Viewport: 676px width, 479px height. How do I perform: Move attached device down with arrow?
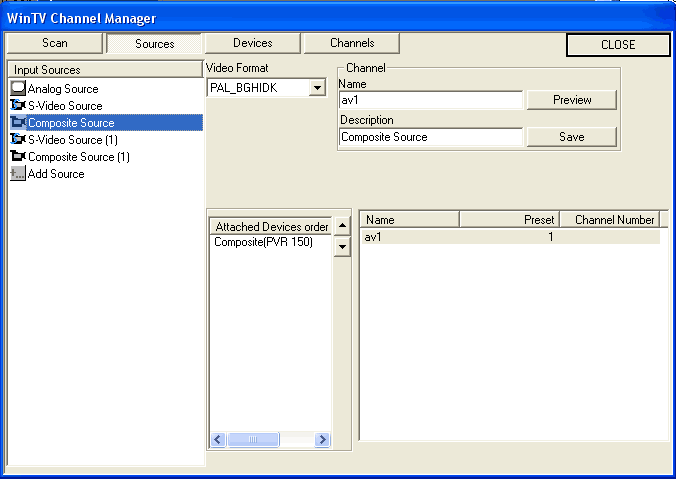(x=342, y=247)
